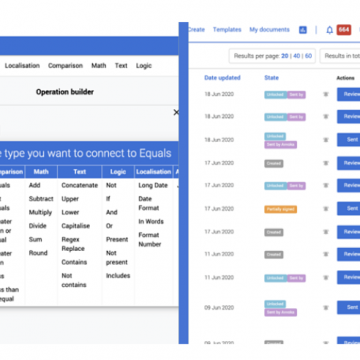Delete the first 18 Jun 2020 document
The width and height of the screenshot is (360, 360).
click(x=326, y=94)
